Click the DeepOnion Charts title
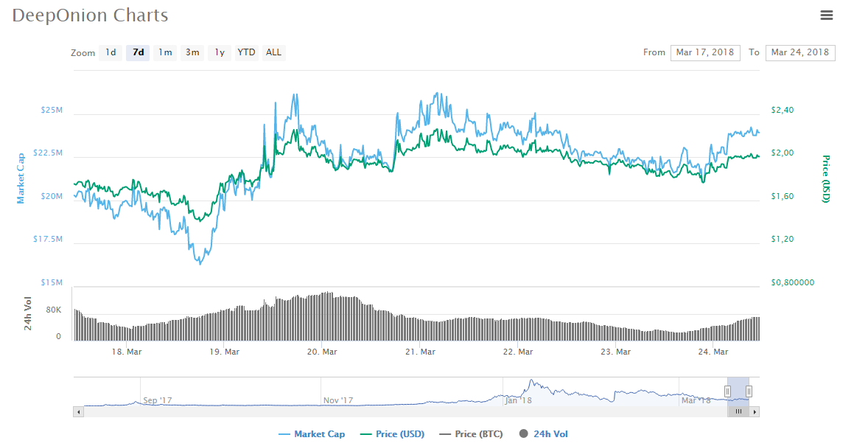 pos(90,15)
